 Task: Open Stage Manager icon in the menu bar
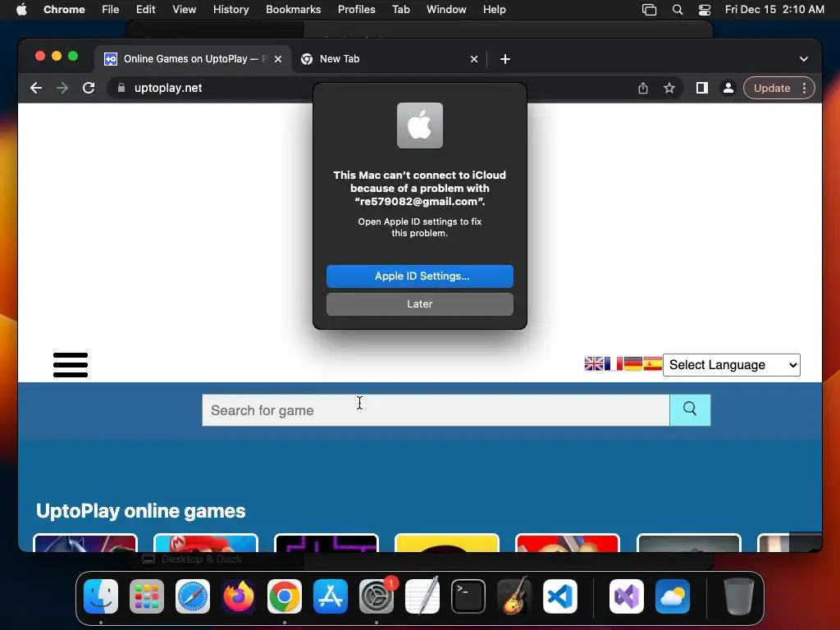pyautogui.click(x=650, y=10)
